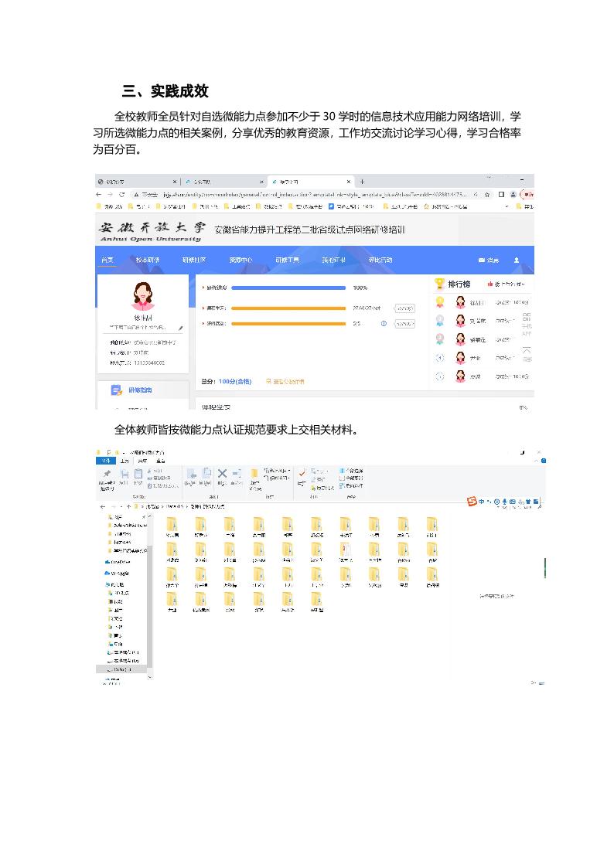Click the Properties checkmark icon in Explorer ribbon

[302, 473]
